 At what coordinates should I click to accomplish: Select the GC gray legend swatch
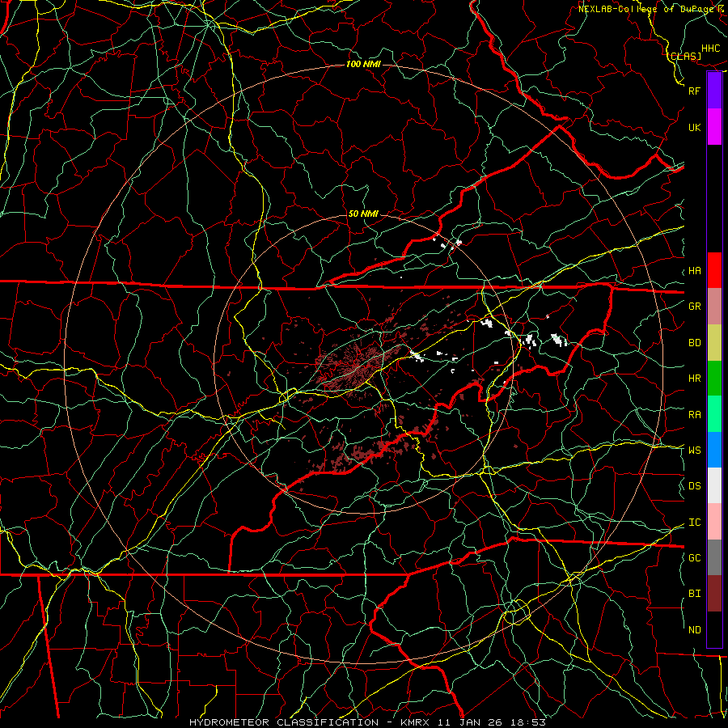click(714, 557)
